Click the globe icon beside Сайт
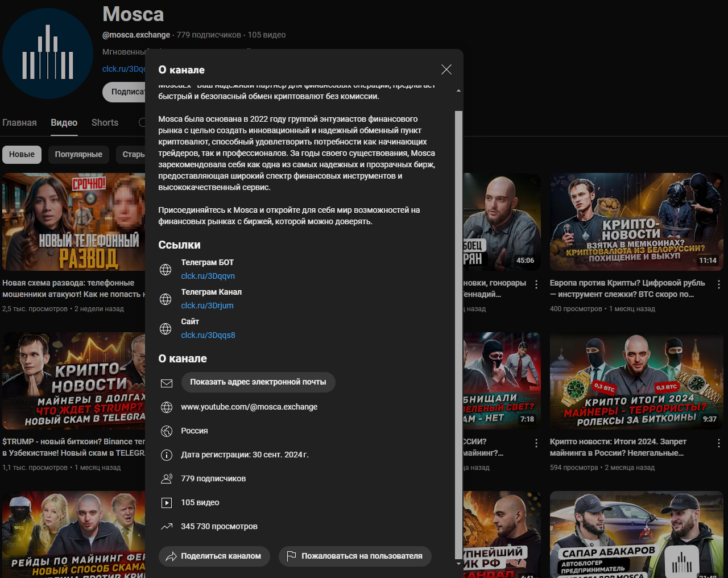 (166, 329)
